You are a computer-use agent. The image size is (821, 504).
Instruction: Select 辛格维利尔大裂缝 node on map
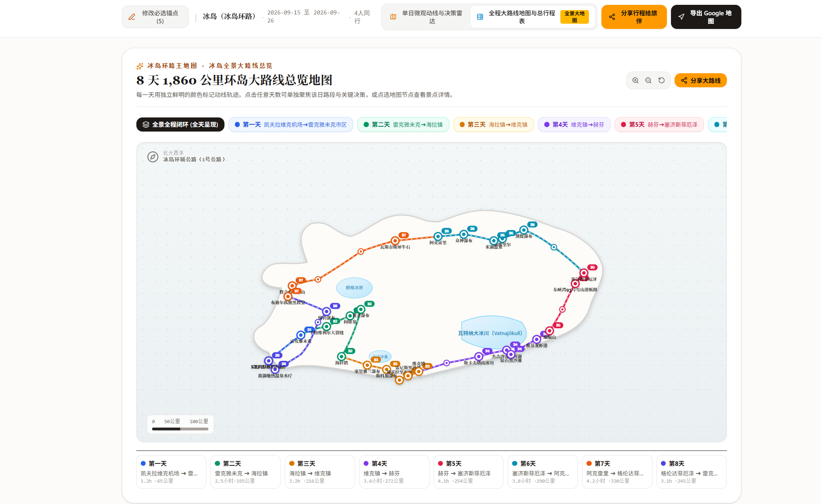pos(327,327)
